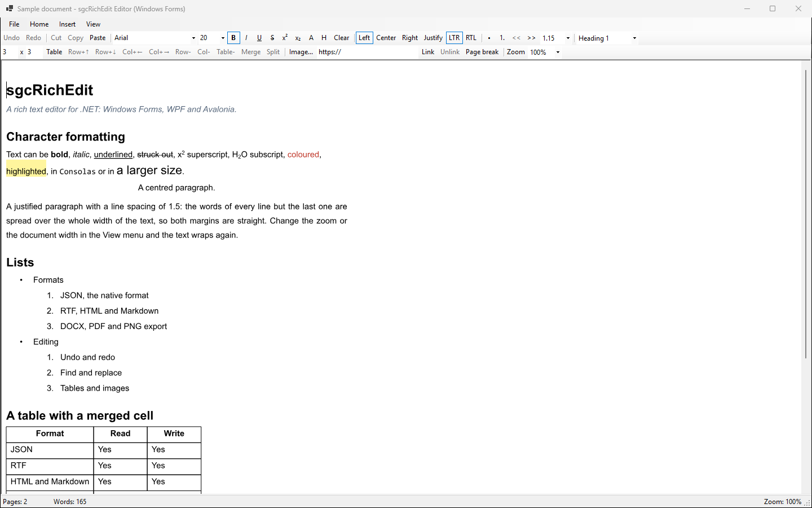The image size is (812, 508).
Task: Click the Image... insert button
Action: 301,52
